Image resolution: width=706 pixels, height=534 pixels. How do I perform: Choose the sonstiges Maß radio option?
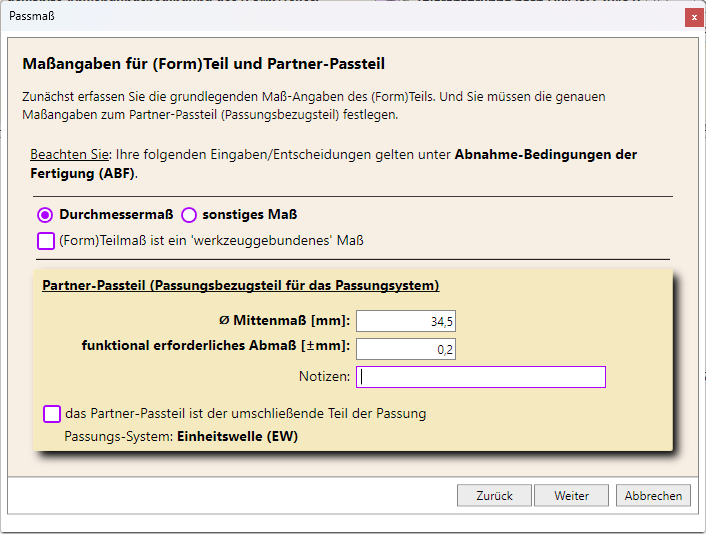(x=189, y=215)
